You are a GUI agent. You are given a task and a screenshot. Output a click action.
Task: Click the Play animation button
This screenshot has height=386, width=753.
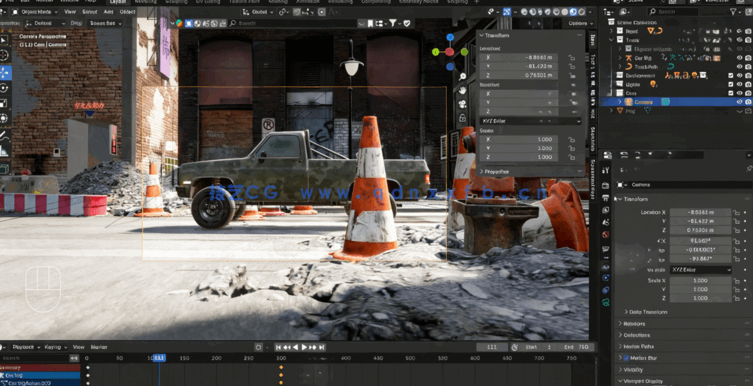[304, 347]
